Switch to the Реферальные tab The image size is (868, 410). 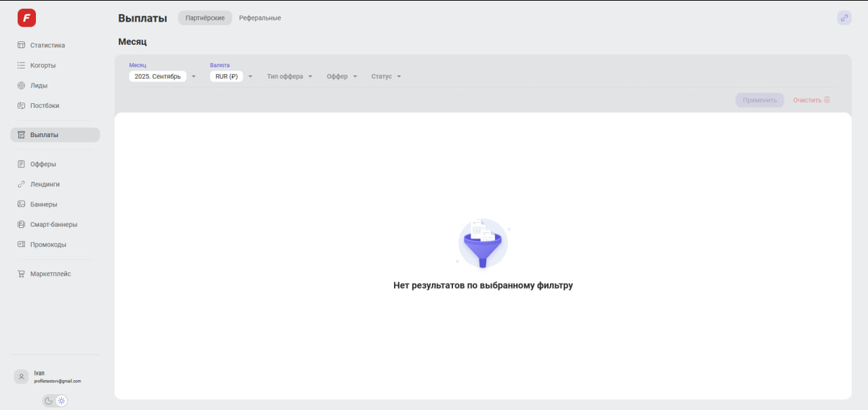pos(260,18)
